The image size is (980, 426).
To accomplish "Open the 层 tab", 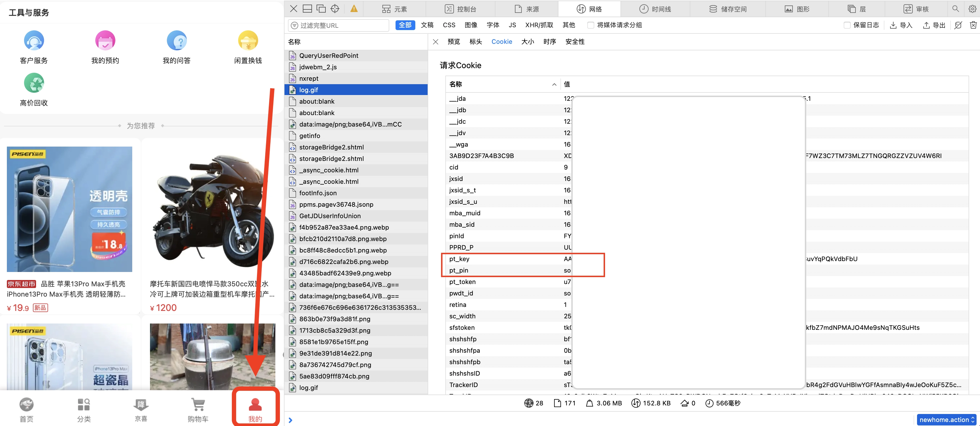I will pos(857,9).
